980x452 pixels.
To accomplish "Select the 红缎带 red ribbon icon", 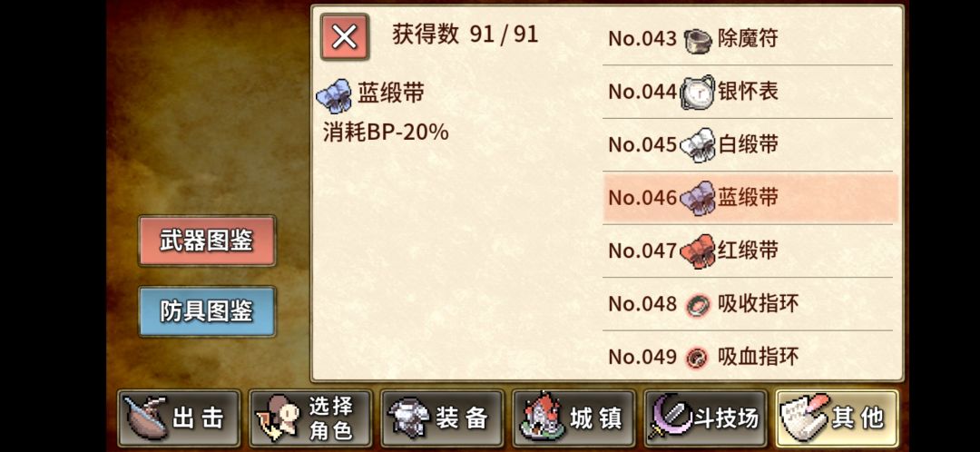I will 697,251.
